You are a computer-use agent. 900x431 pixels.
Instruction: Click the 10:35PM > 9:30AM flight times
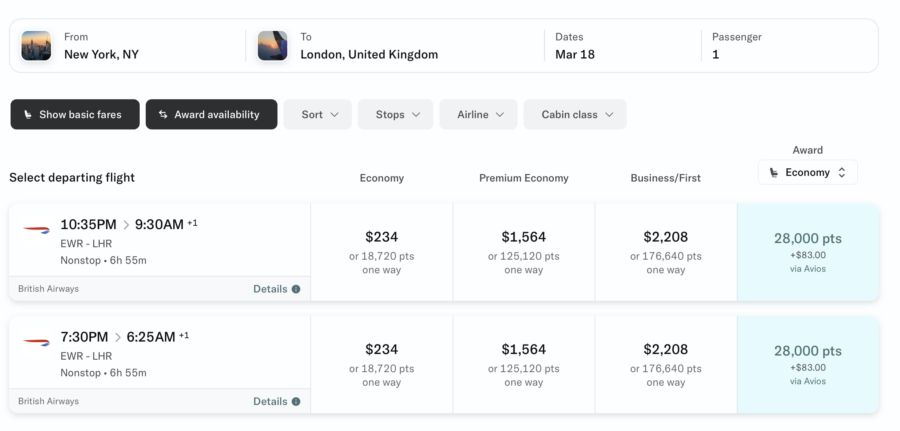point(129,224)
